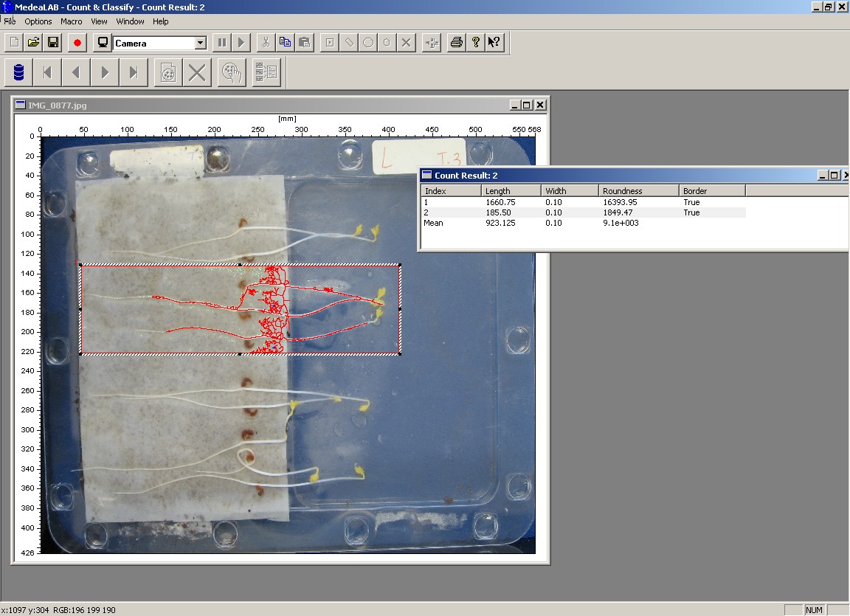Go to the next record arrow
The width and height of the screenshot is (850, 616).
pos(105,72)
